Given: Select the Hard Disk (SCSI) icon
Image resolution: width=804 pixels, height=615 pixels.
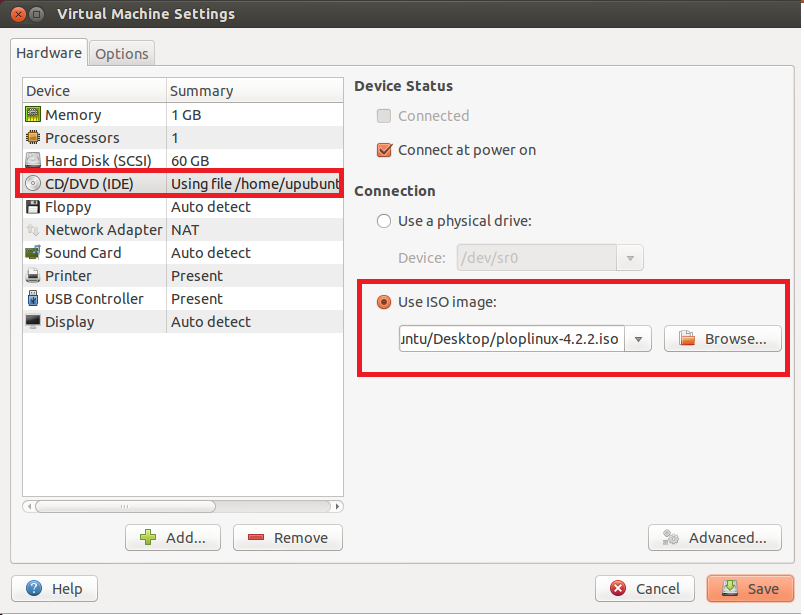Looking at the screenshot, I should tap(34, 160).
